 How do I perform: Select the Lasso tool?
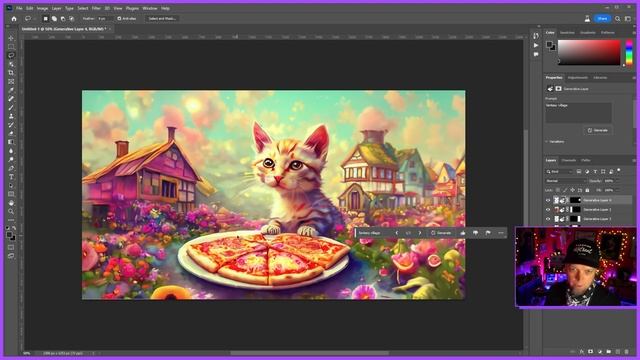click(11, 55)
